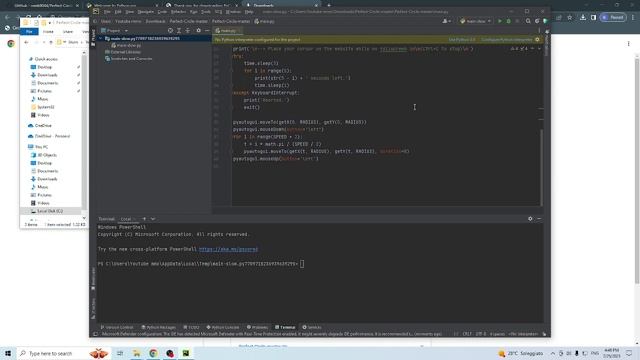Click Share tab in File Explorer
The height and width of the screenshot is (360, 640).
[68, 31]
